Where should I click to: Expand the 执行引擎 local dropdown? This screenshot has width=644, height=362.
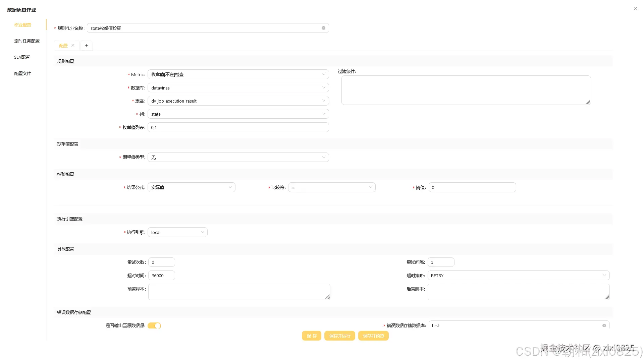tap(177, 232)
